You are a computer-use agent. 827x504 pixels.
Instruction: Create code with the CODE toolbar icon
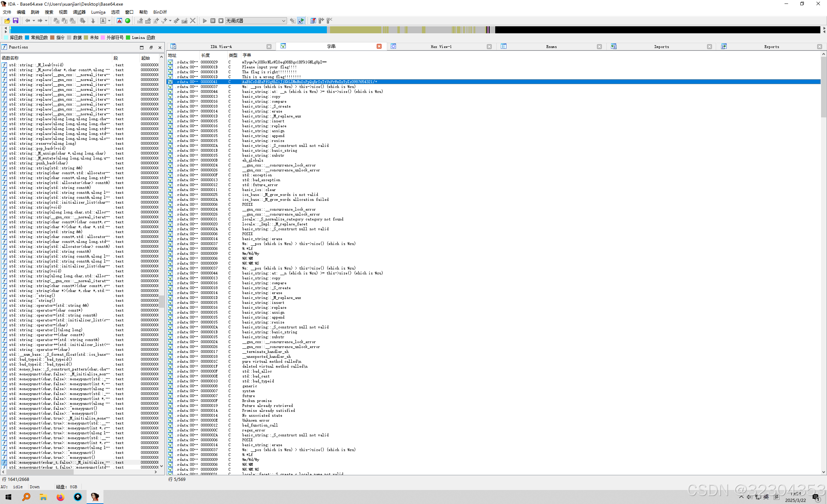(x=140, y=21)
